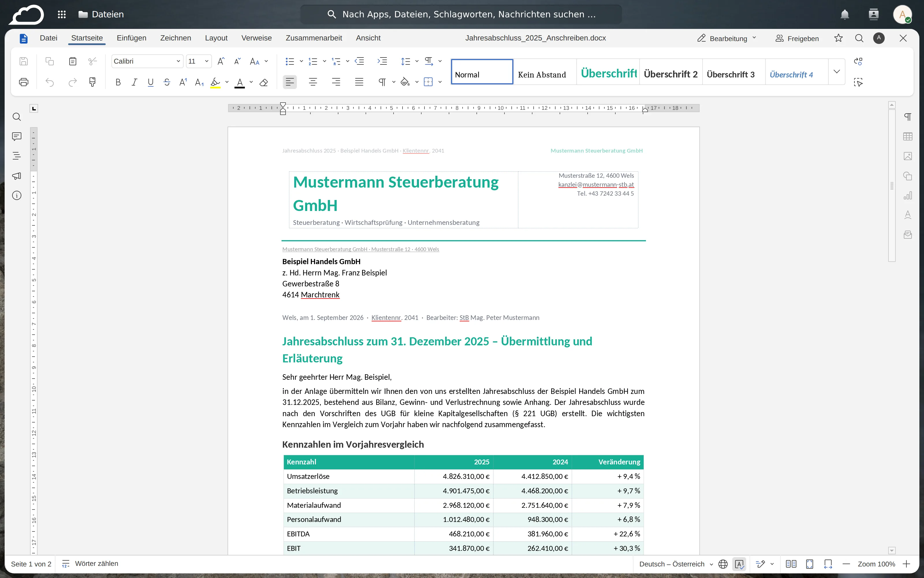
Task: Open the Layout tab
Action: (x=216, y=38)
